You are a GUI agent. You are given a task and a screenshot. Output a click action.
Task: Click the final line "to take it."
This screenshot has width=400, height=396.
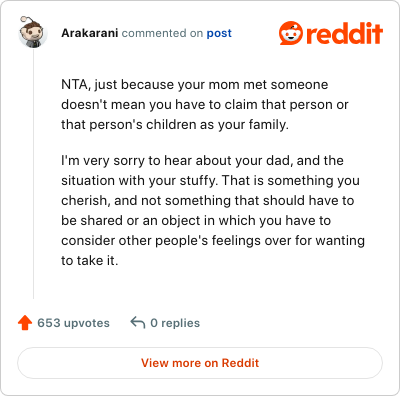[x=90, y=261]
